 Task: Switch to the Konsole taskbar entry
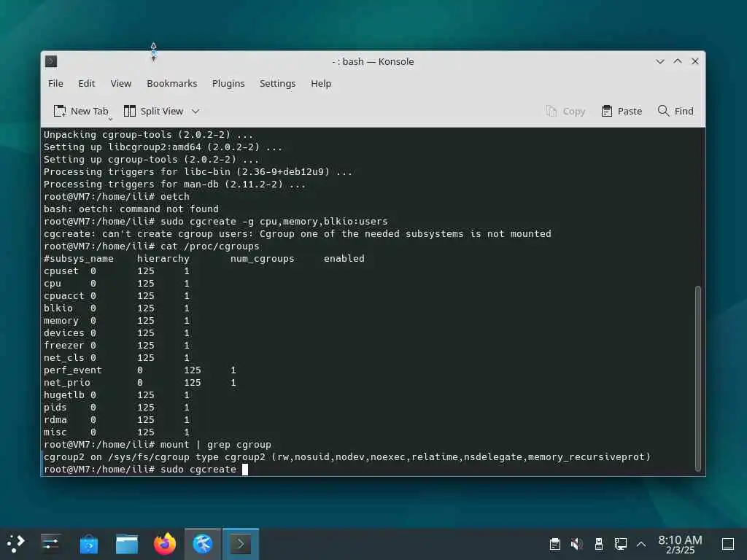coord(241,544)
